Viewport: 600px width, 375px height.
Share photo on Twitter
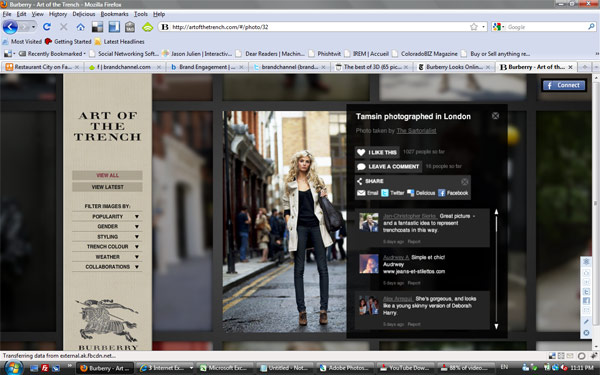(393, 193)
